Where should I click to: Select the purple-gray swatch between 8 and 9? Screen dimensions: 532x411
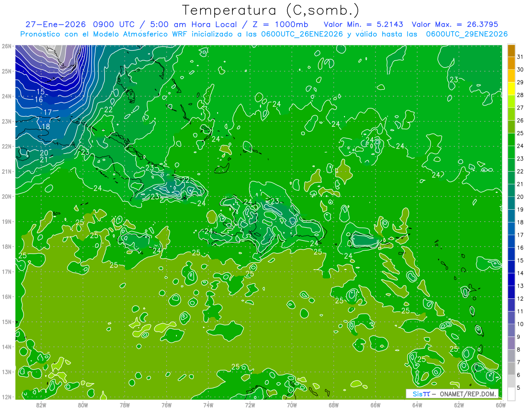(x=512, y=342)
